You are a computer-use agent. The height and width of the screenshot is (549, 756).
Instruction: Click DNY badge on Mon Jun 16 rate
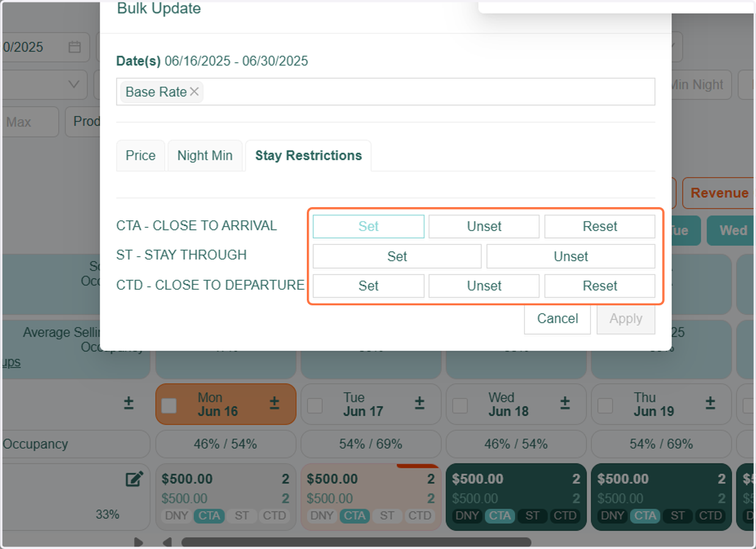(177, 516)
